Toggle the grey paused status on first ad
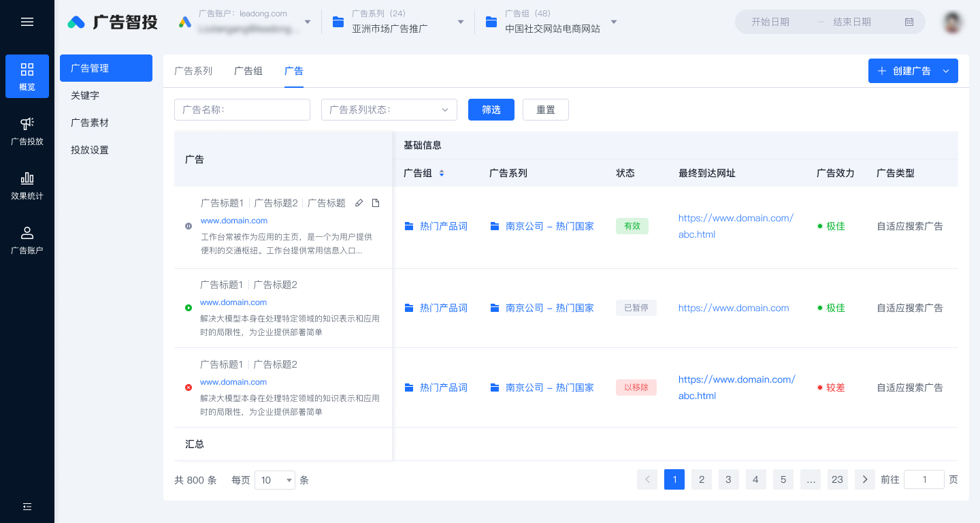 pyautogui.click(x=189, y=226)
